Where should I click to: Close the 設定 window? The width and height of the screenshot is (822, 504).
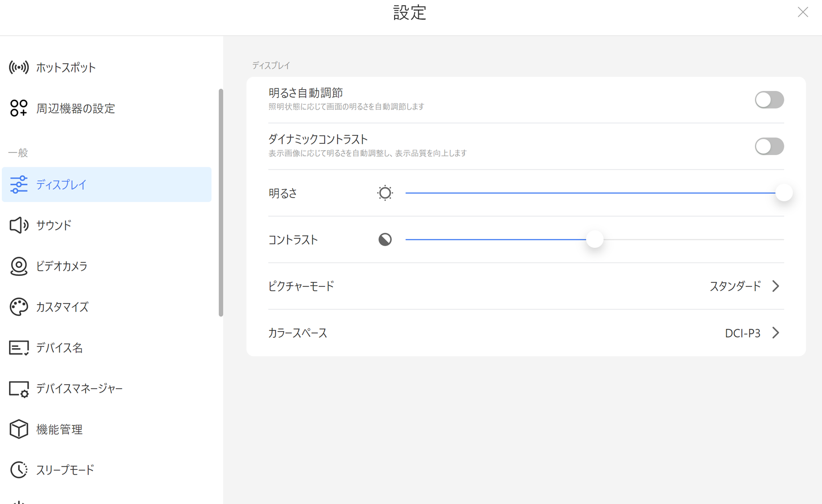pos(803,12)
